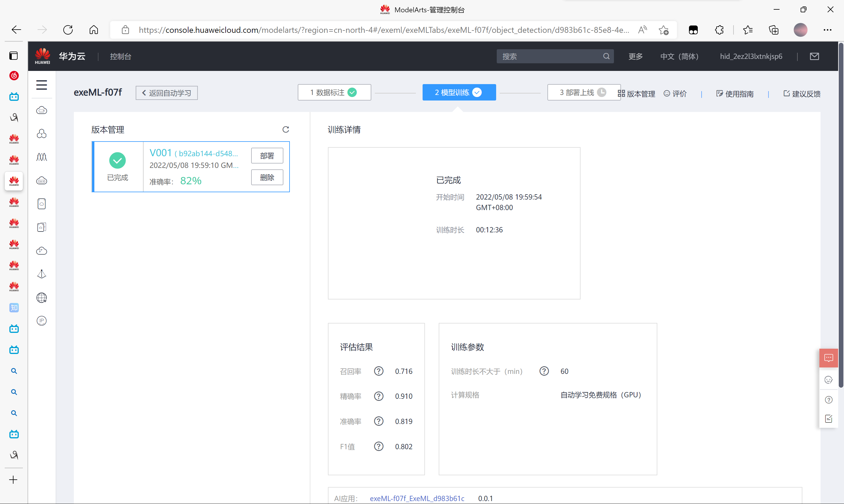This screenshot has height=504, width=844.
Task: Open the red chat support widget
Action: tap(828, 358)
